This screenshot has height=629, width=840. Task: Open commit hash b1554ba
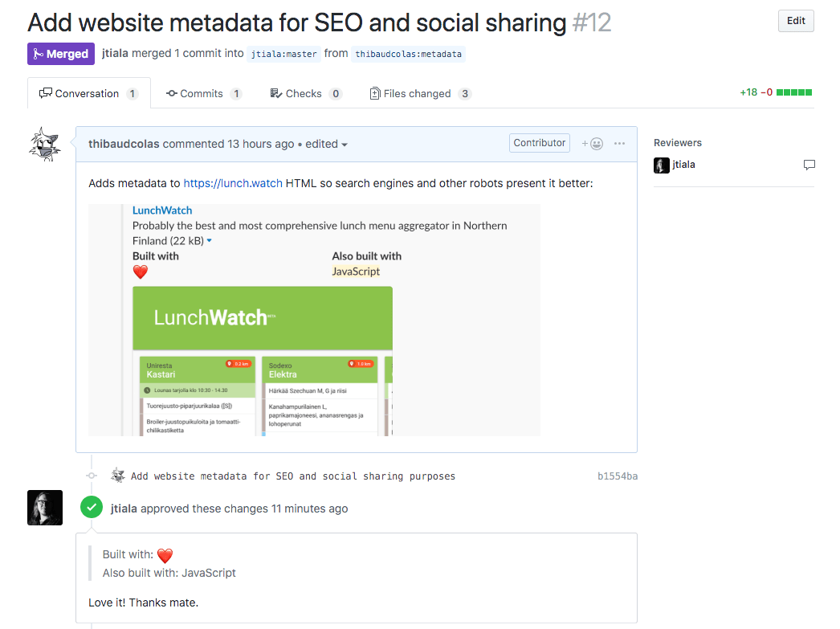(618, 476)
